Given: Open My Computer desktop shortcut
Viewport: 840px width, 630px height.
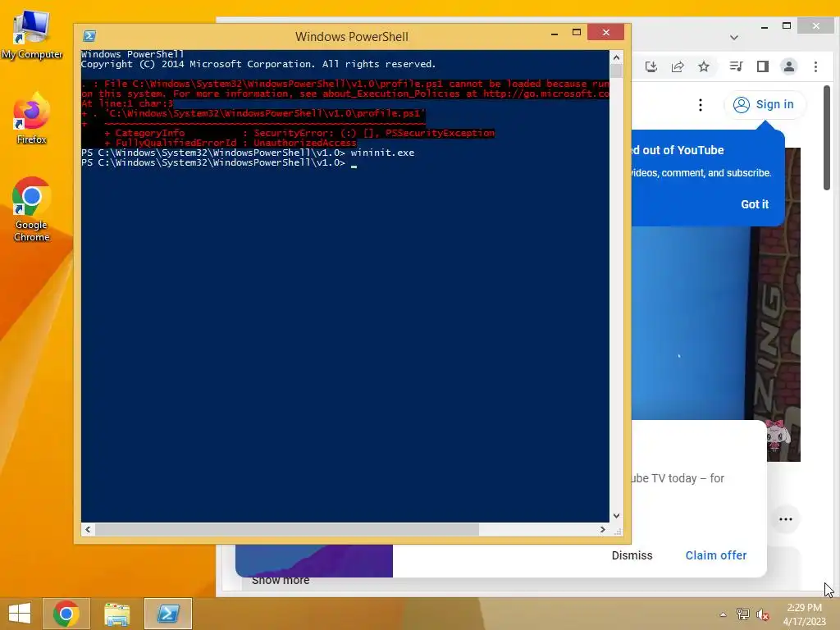Looking at the screenshot, I should [x=32, y=34].
